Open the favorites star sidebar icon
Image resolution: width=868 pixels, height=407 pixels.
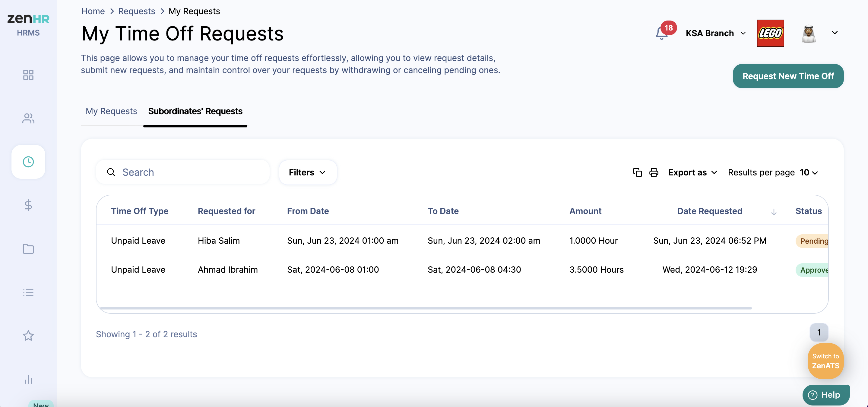click(x=28, y=335)
